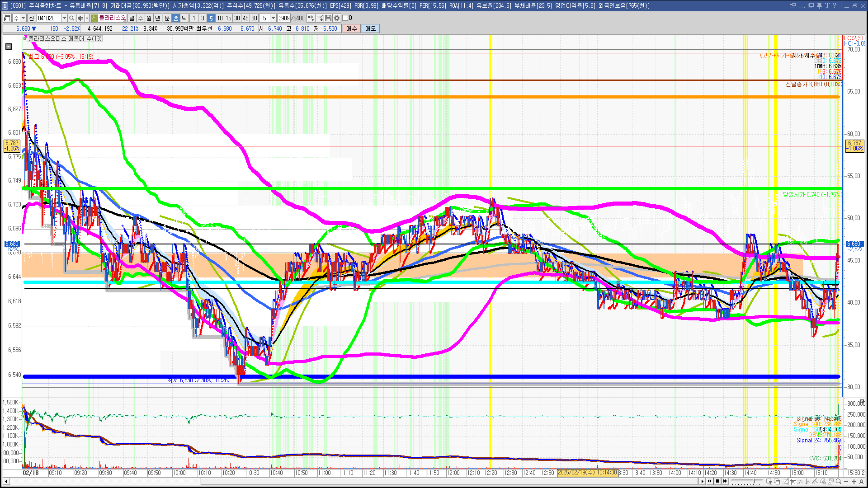868x488 pixels.
Task: Click the save chart floppy icon
Action: click(328, 18)
